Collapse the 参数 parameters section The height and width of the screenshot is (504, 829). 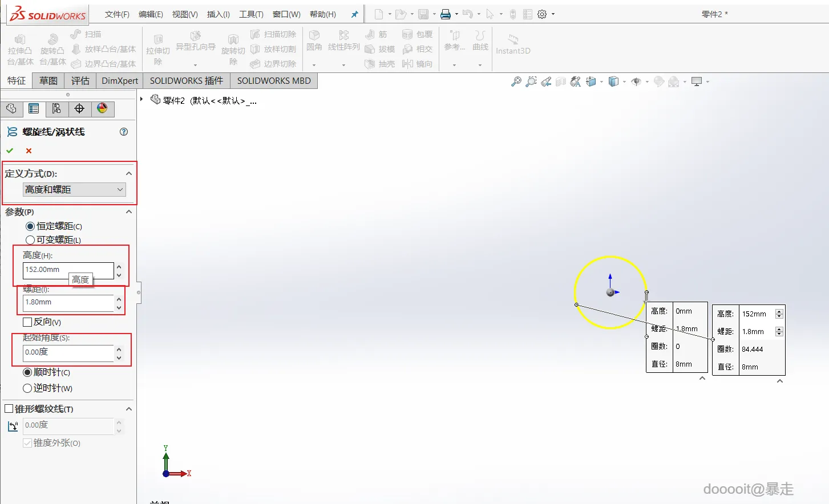pyautogui.click(x=129, y=212)
